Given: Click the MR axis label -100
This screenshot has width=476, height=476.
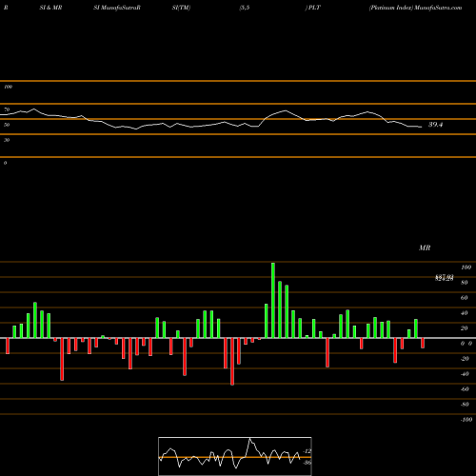Looking at the screenshot, I should click(x=466, y=420).
